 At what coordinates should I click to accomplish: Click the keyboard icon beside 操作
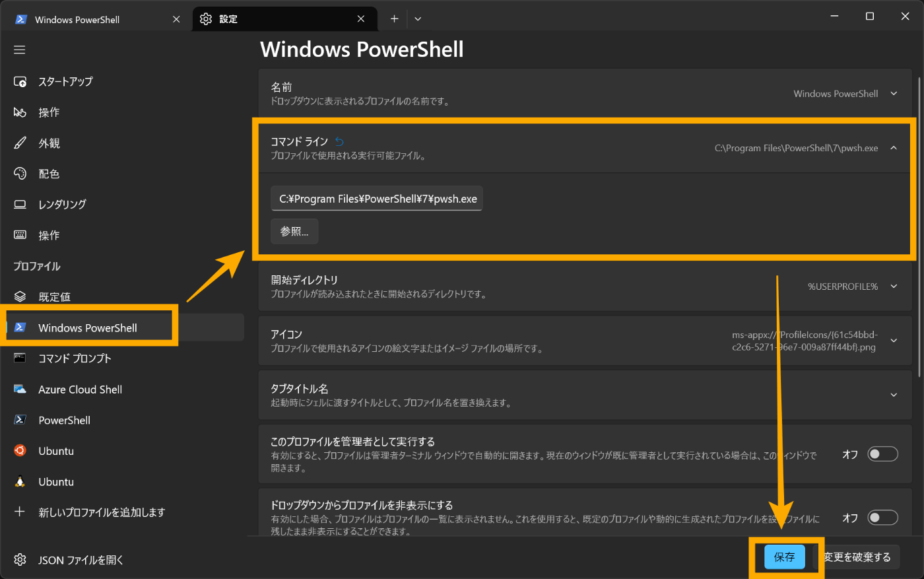pyautogui.click(x=20, y=235)
